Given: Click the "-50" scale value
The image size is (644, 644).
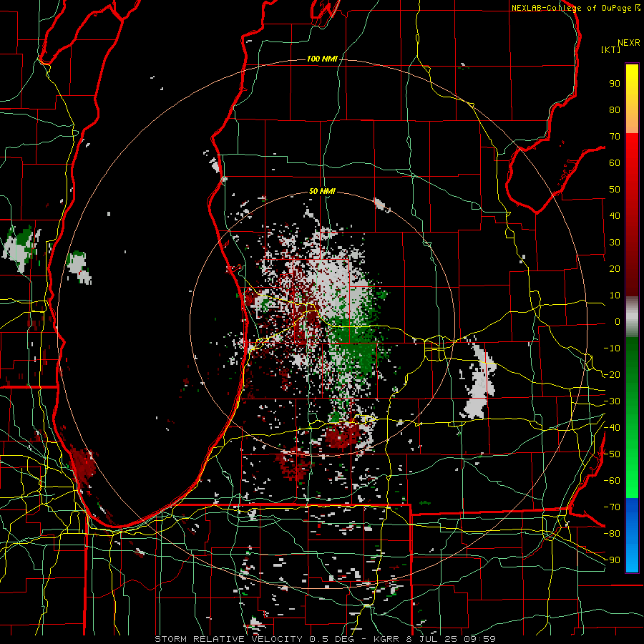Looking at the screenshot, I should tap(612, 454).
